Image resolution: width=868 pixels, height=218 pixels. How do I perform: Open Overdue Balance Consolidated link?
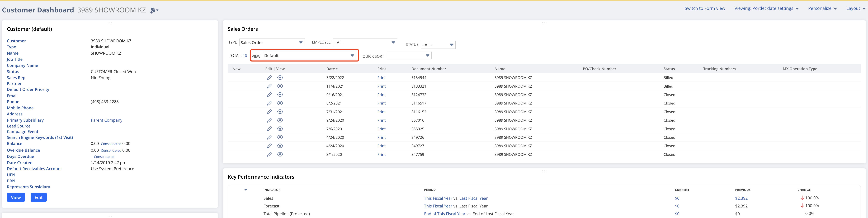point(111,151)
